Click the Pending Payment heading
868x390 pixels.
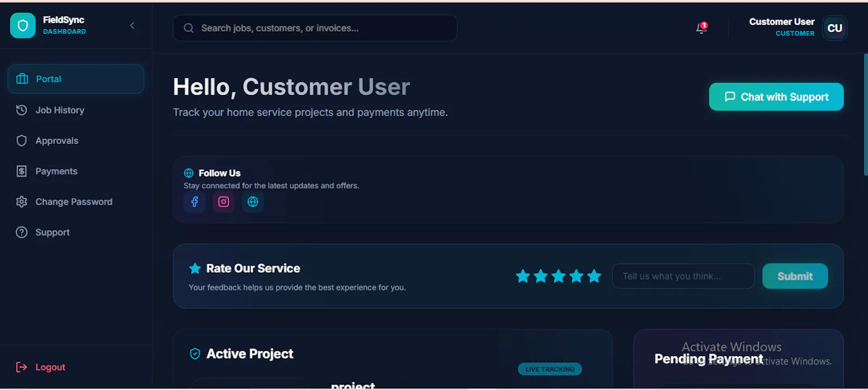click(x=709, y=359)
